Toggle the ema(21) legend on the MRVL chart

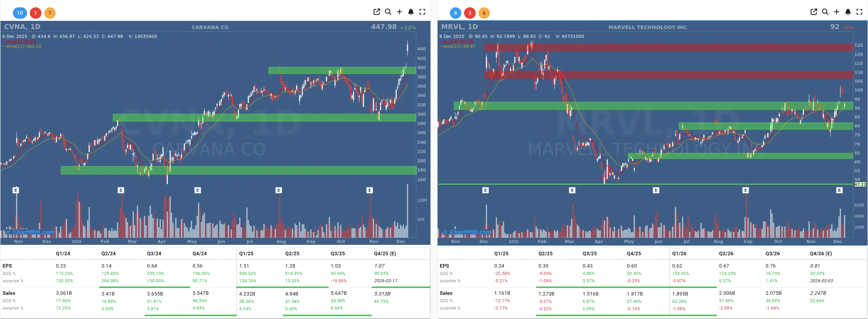(458, 46)
